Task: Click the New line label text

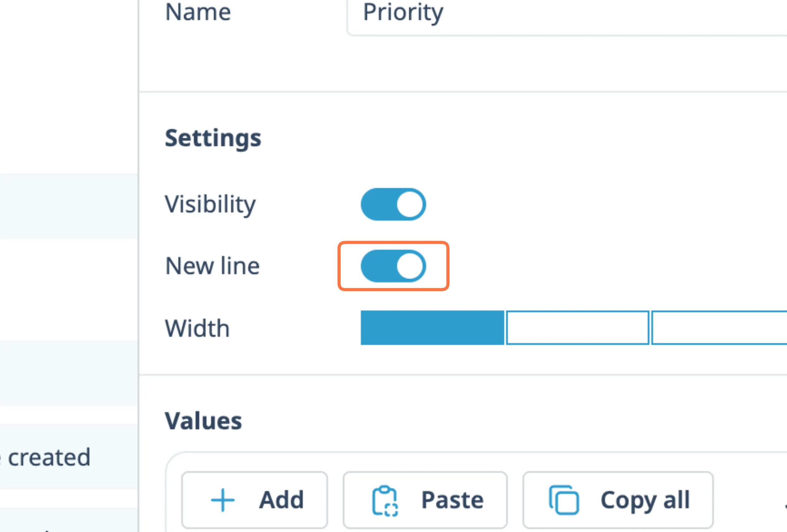Action: click(x=212, y=266)
